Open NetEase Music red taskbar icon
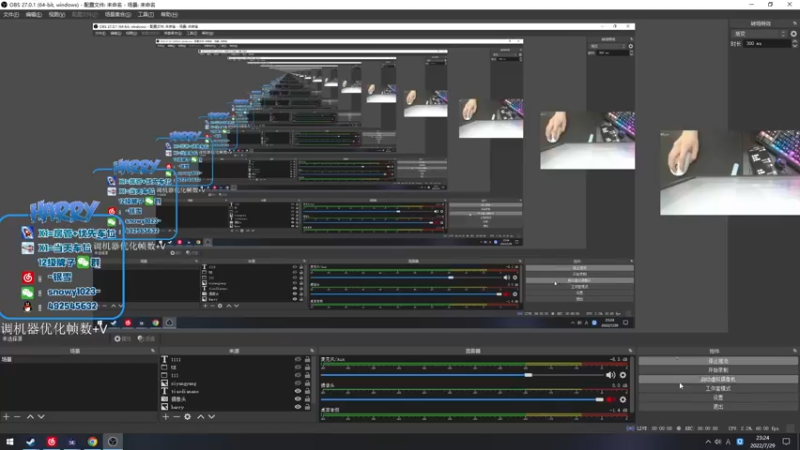The width and height of the screenshot is (800, 450). point(52,442)
